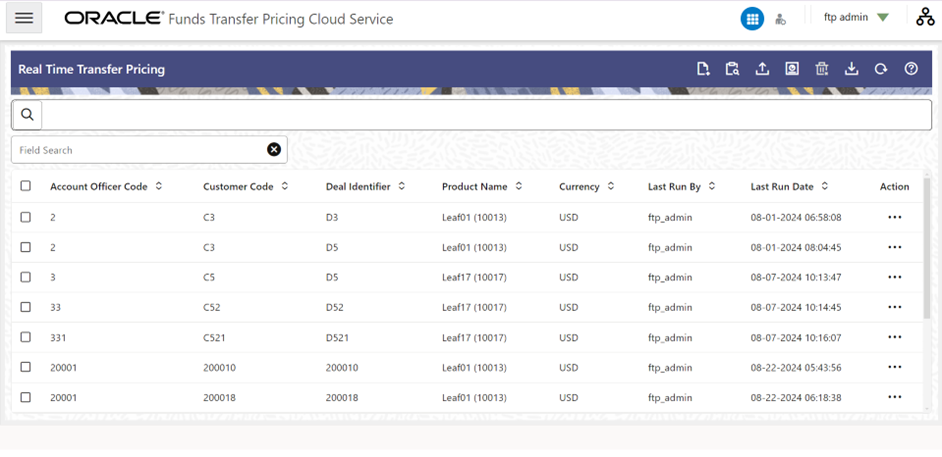The width and height of the screenshot is (942, 457).
Task: Clear Field Search with X icon
Action: (274, 150)
